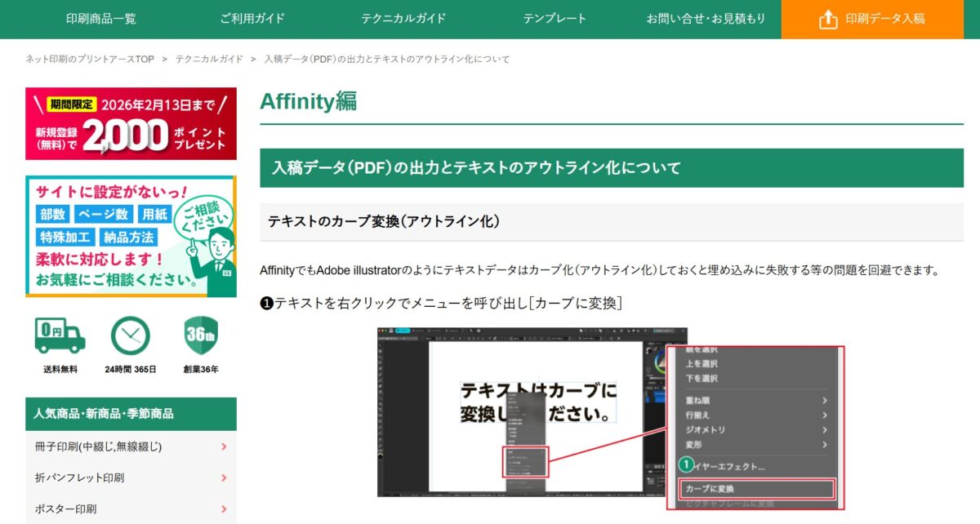The image size is (980, 524).
Task: Click the green number 1 marker in screenshot
Action: (687, 464)
